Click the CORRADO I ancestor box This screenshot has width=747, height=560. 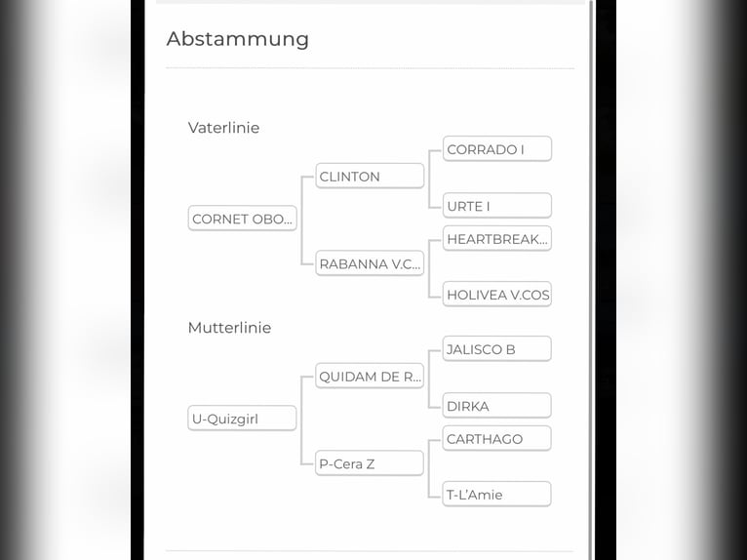(x=497, y=148)
